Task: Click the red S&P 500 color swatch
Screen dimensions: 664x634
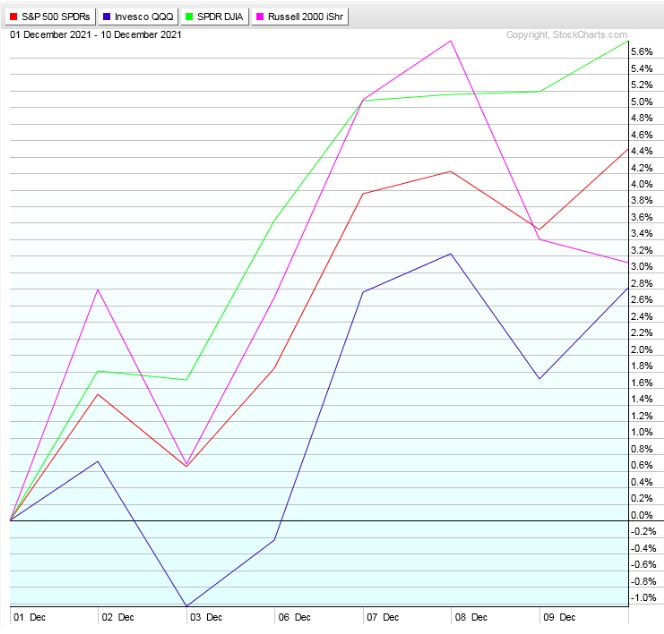Action: click(x=14, y=17)
